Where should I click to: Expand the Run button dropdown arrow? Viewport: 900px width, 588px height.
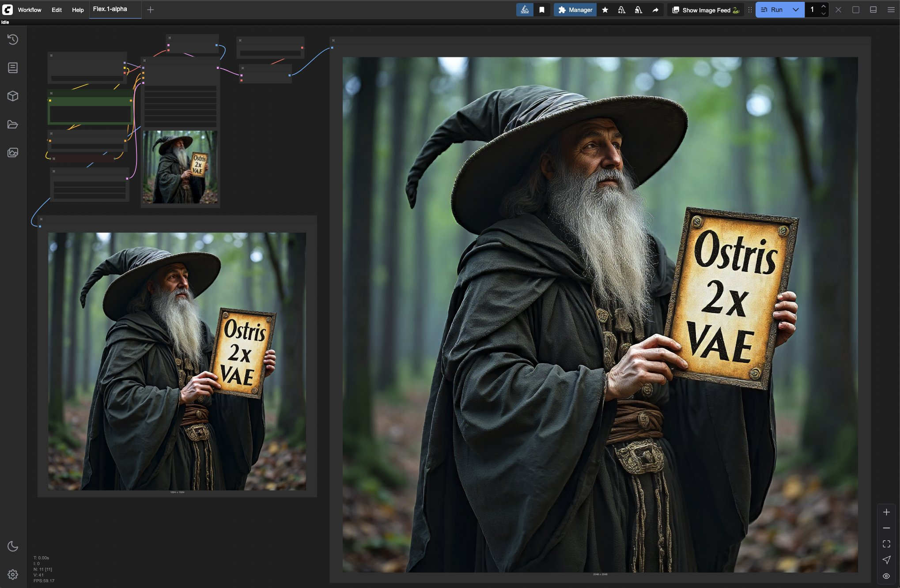click(x=796, y=10)
